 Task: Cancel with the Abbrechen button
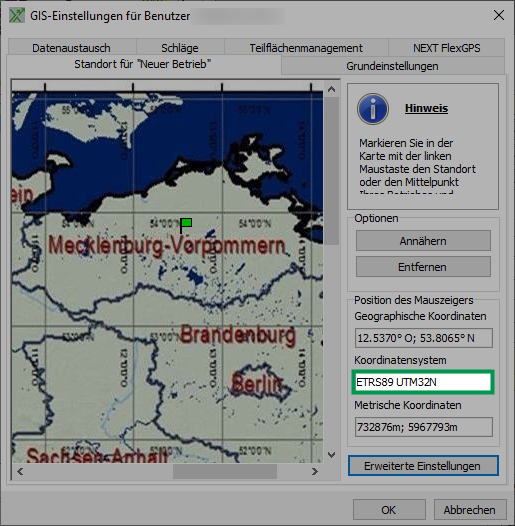[469, 510]
